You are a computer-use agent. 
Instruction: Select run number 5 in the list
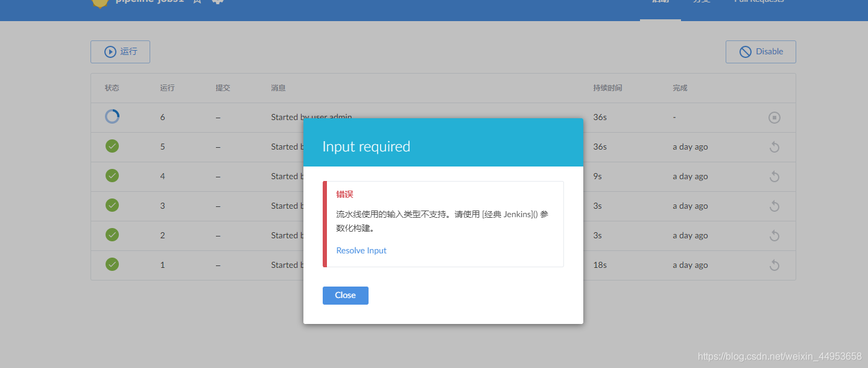coord(163,147)
